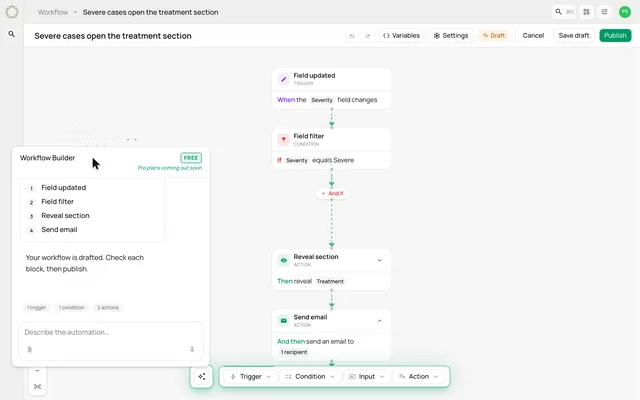Open the Variables panel

pos(402,36)
